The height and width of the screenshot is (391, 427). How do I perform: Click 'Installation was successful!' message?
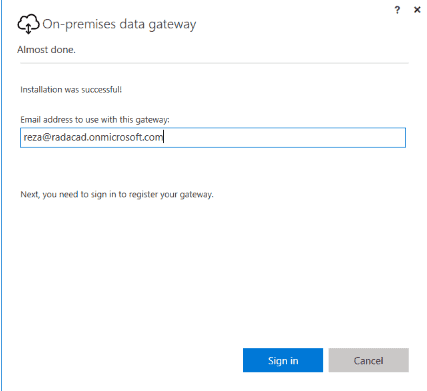[x=71, y=90]
